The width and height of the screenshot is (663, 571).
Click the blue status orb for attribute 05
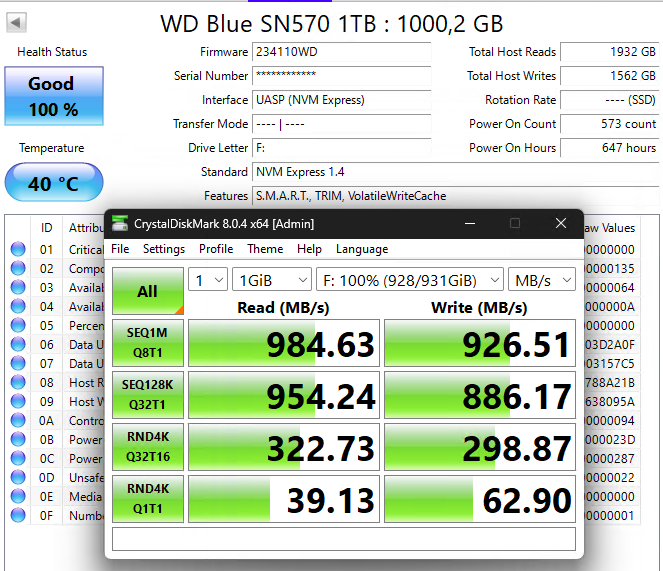(x=18, y=325)
